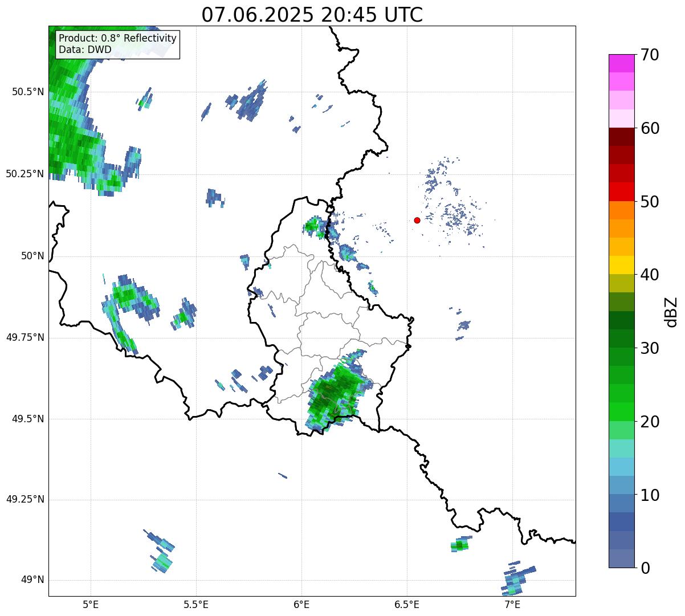Click the olive colorbar segment below 40

[622, 283]
